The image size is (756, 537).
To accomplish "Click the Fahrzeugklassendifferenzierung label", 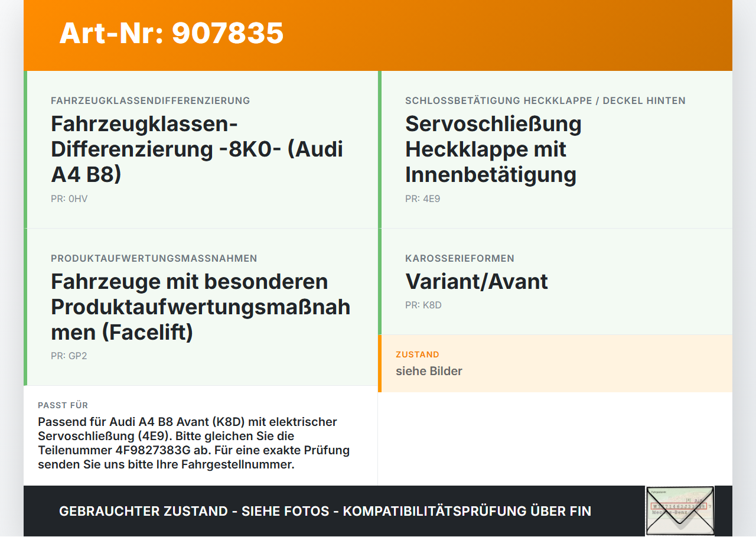I will click(151, 101).
